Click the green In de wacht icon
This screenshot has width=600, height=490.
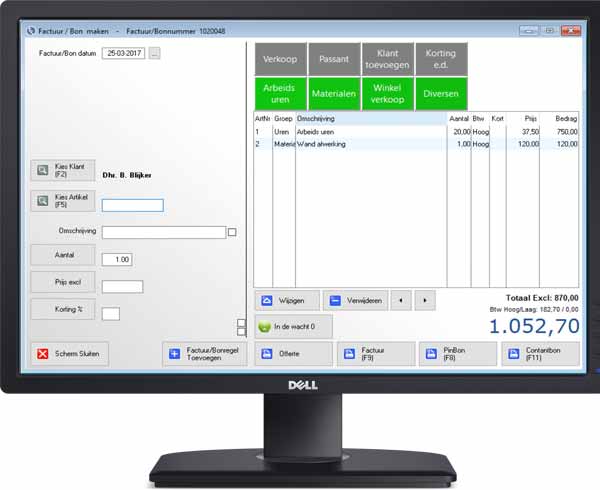tap(264, 327)
